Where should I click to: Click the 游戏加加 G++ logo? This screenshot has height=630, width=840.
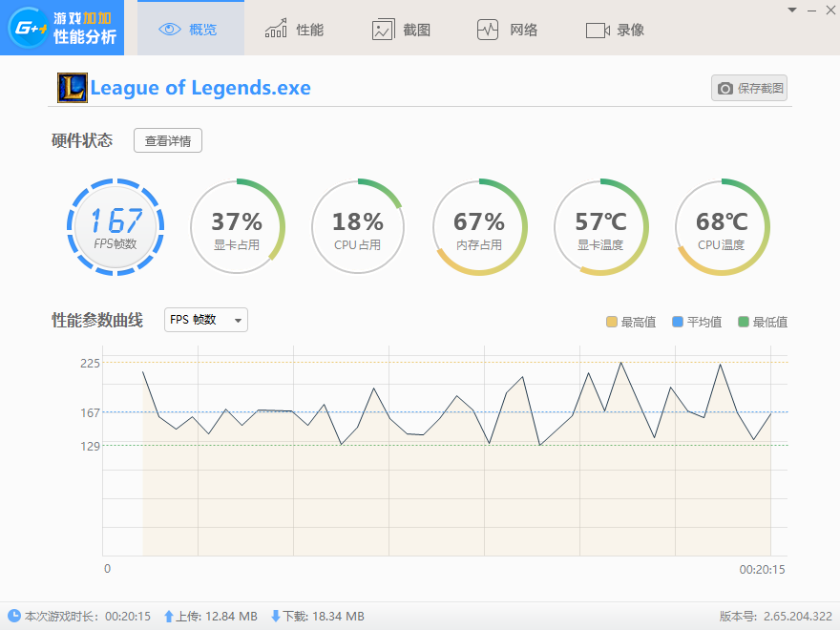[62, 28]
